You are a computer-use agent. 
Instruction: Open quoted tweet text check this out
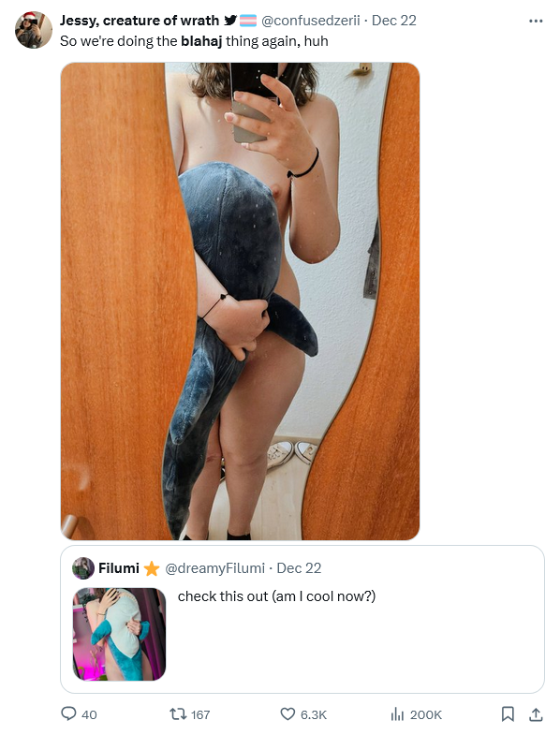click(x=276, y=596)
